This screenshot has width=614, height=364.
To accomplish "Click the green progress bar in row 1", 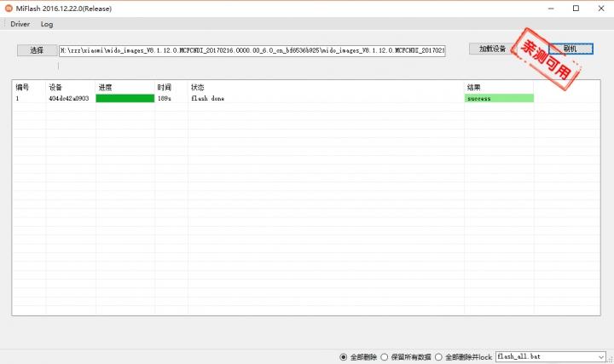I will 125,98.
